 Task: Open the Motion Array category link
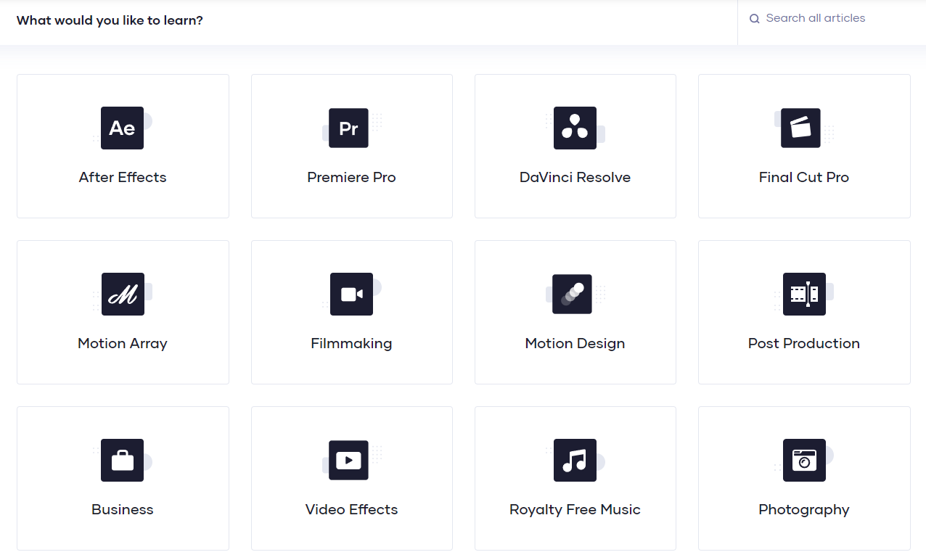pos(123,312)
